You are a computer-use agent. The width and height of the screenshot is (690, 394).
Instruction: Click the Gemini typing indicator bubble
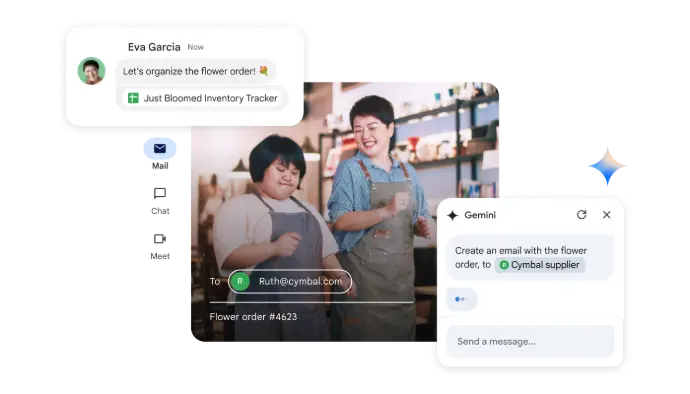[x=462, y=299]
